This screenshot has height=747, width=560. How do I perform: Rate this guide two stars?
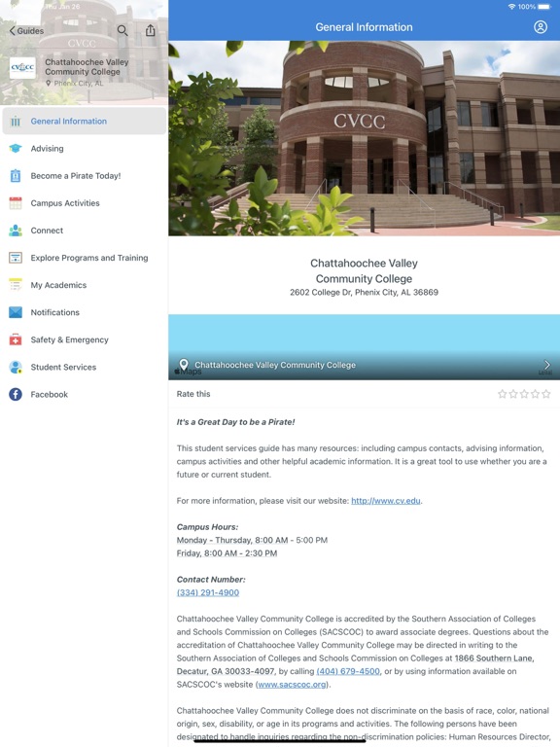(513, 394)
